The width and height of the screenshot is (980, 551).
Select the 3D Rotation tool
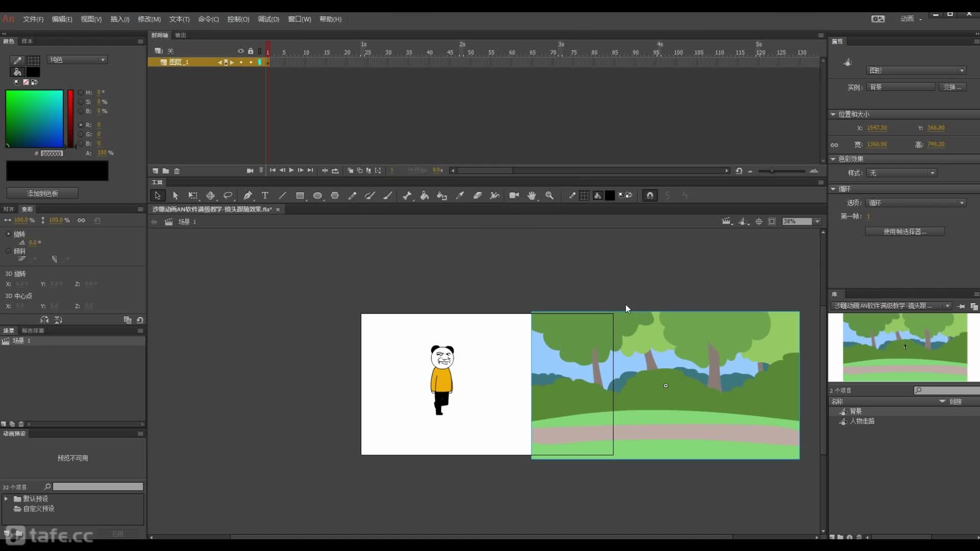pos(210,196)
